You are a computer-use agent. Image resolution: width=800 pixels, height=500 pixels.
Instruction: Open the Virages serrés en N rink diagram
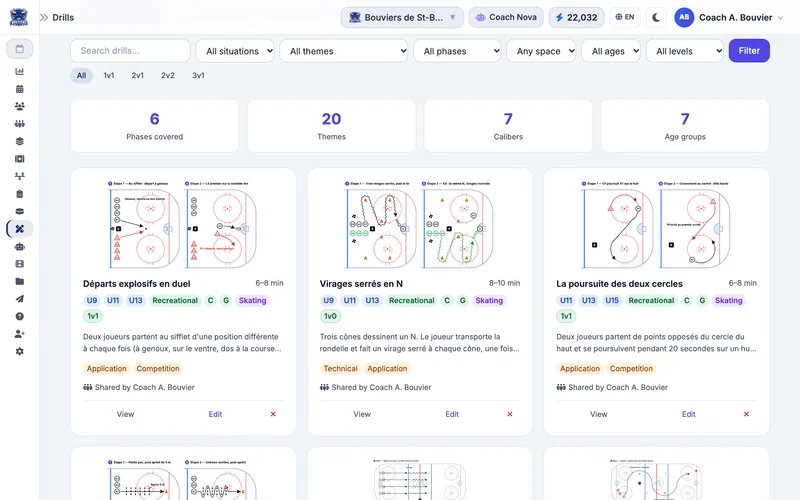click(x=420, y=224)
